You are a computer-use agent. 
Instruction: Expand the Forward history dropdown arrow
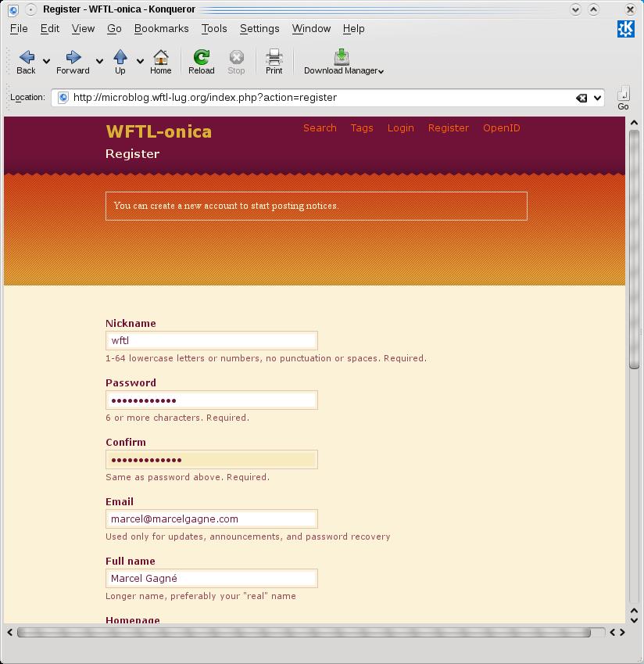point(99,61)
